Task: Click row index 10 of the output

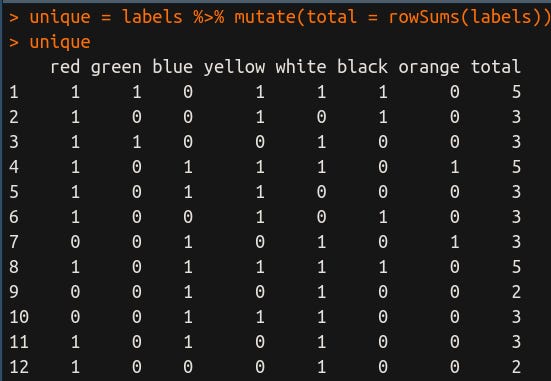Action: point(19,317)
